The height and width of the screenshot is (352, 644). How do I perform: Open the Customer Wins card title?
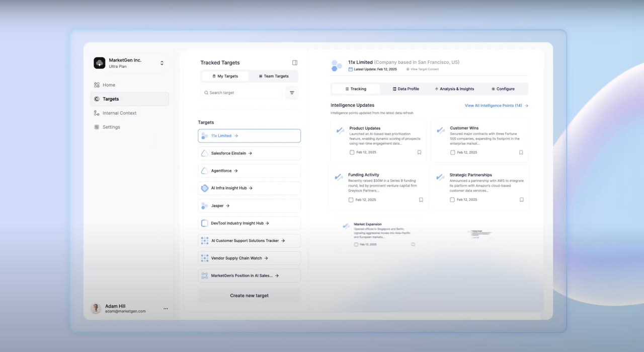pos(464,128)
